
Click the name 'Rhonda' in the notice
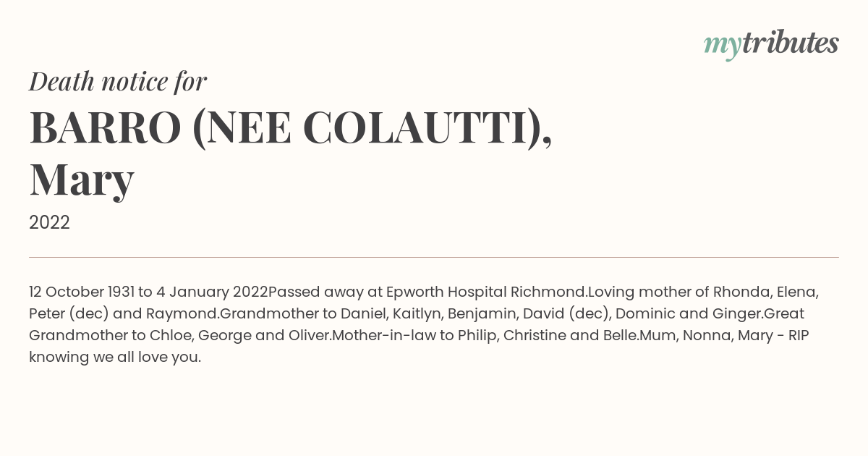point(741,292)
